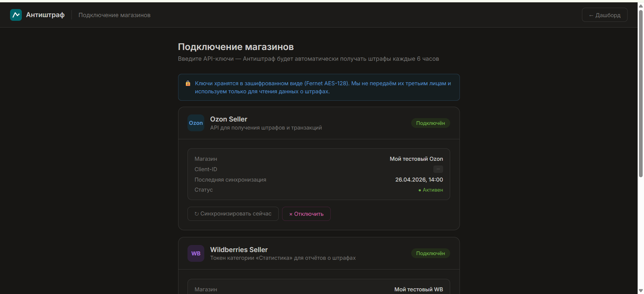Click the store name Мой тестовый Ozon
Viewport: 644px width, 294px height.
[x=416, y=159]
